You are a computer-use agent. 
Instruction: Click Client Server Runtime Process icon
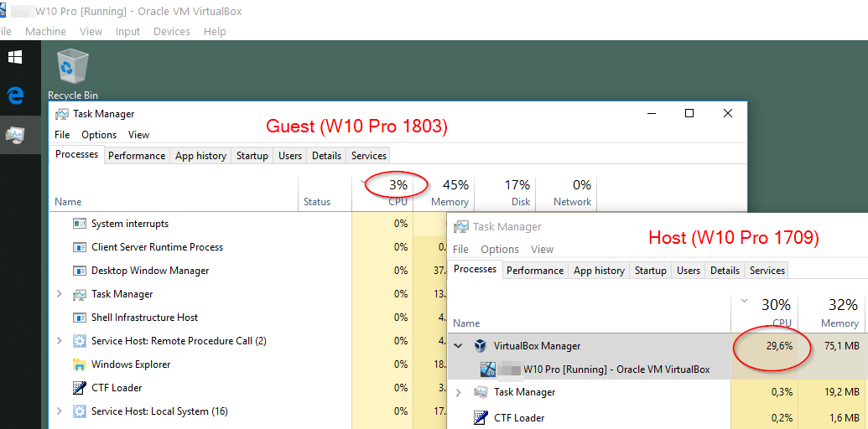coord(80,247)
